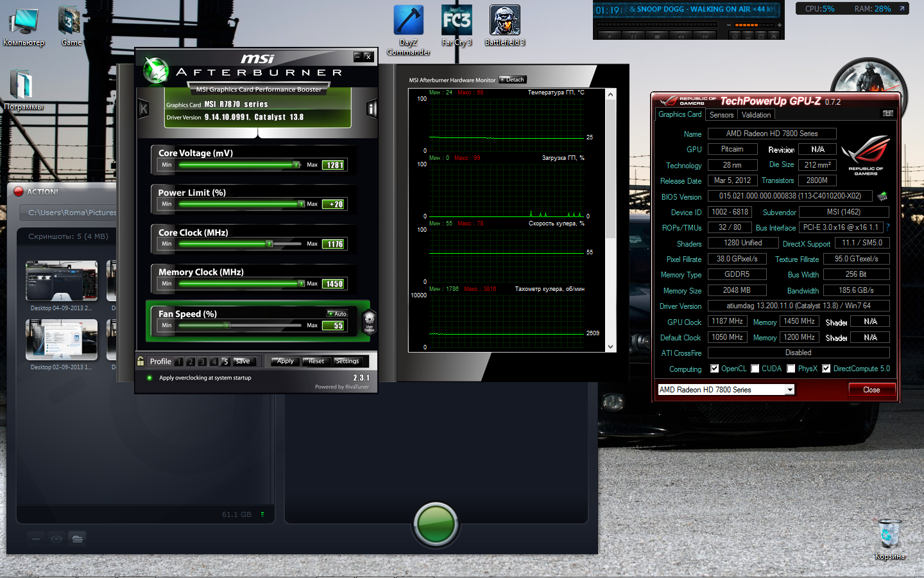924x578 pixels.
Task: Click the Core Clock value field 1176
Action: (x=333, y=244)
